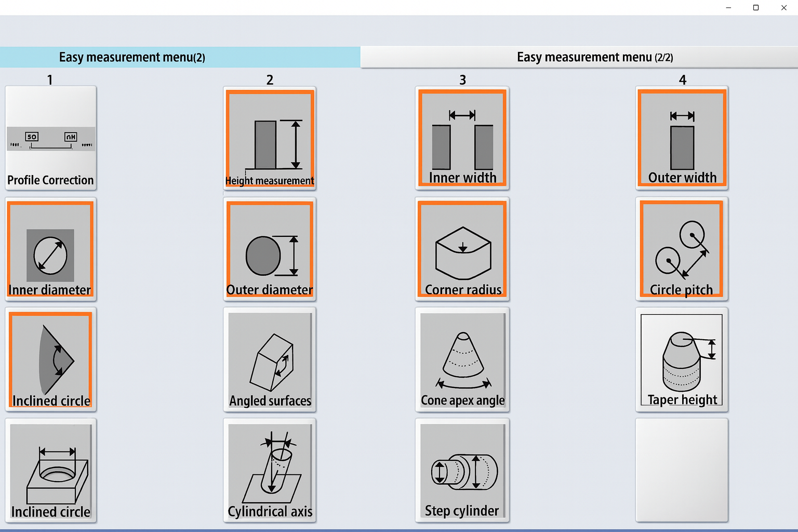Minimize the application window

pyautogui.click(x=728, y=8)
